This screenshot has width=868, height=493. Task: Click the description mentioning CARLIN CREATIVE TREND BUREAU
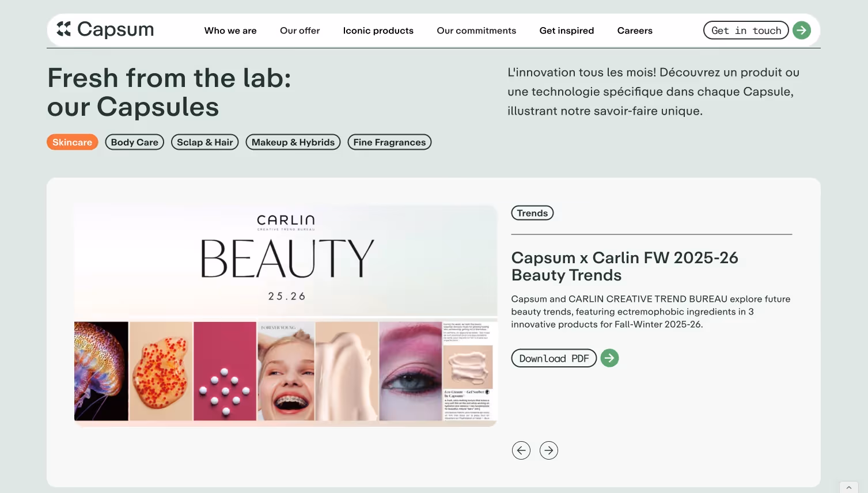coord(651,312)
